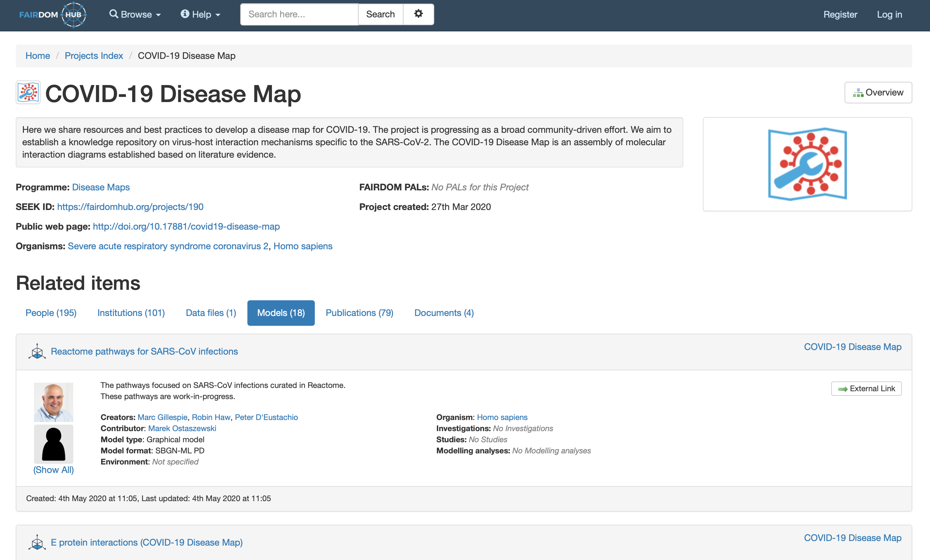
Task: Click the External Link button
Action: 866,389
